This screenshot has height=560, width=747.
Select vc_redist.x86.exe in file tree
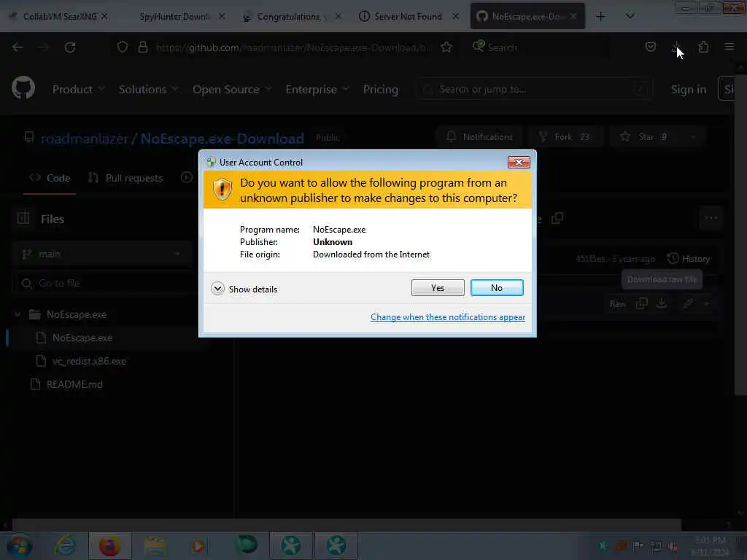(89, 361)
